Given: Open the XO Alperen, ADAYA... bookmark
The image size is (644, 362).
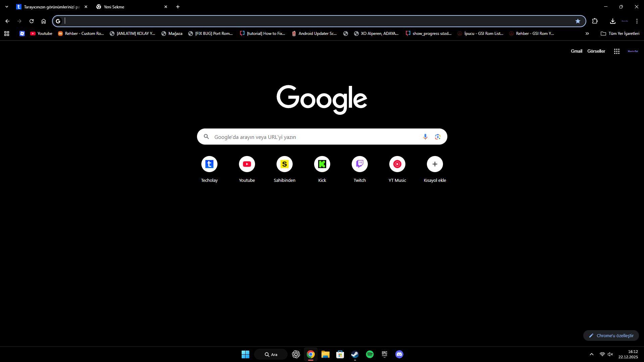Looking at the screenshot, I should (x=376, y=34).
